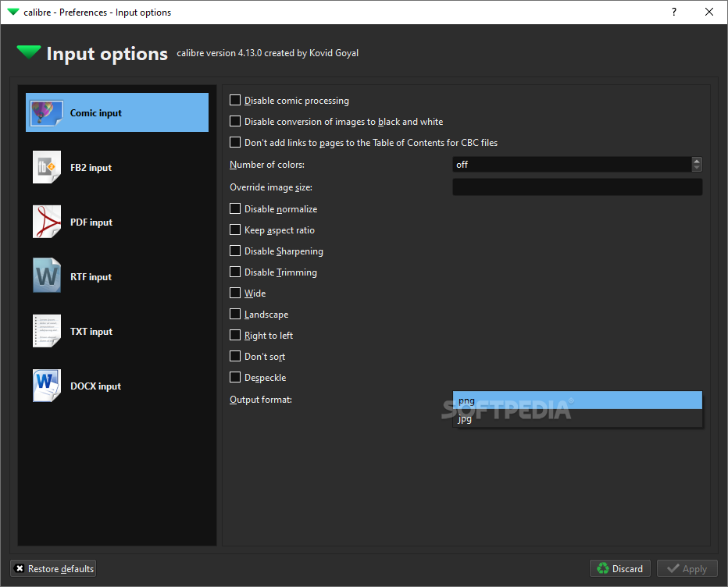Switch to TXT input section label

91,331
